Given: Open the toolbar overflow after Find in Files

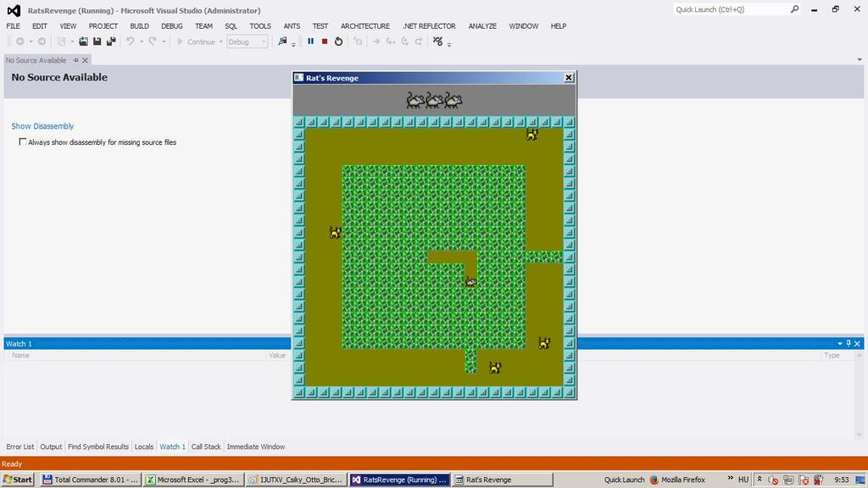Looking at the screenshot, I should tap(292, 44).
